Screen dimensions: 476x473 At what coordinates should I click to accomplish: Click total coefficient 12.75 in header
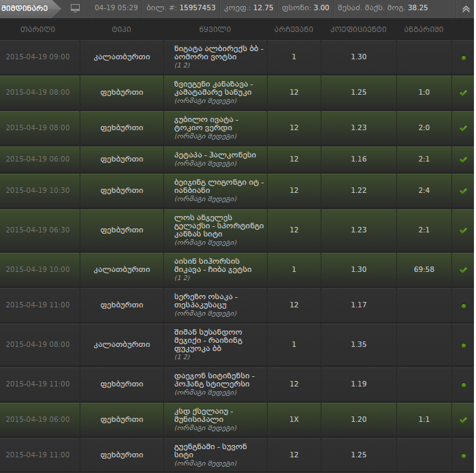point(264,7)
